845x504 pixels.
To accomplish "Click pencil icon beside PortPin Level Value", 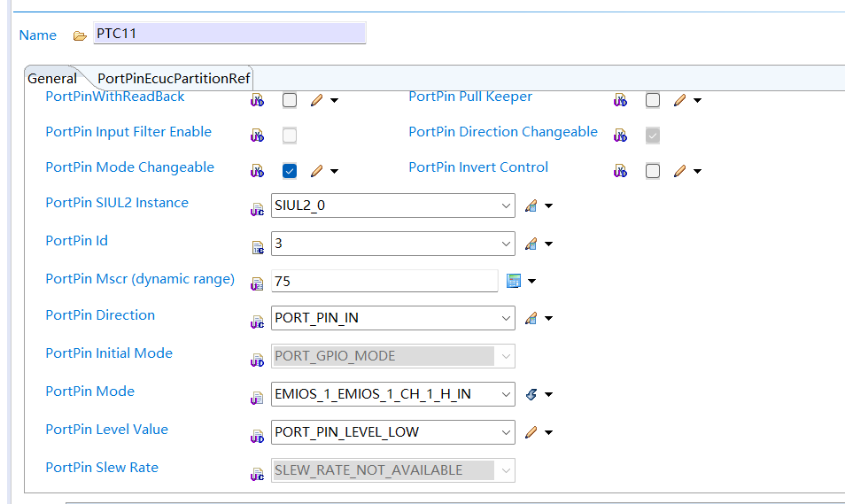I will (531, 432).
